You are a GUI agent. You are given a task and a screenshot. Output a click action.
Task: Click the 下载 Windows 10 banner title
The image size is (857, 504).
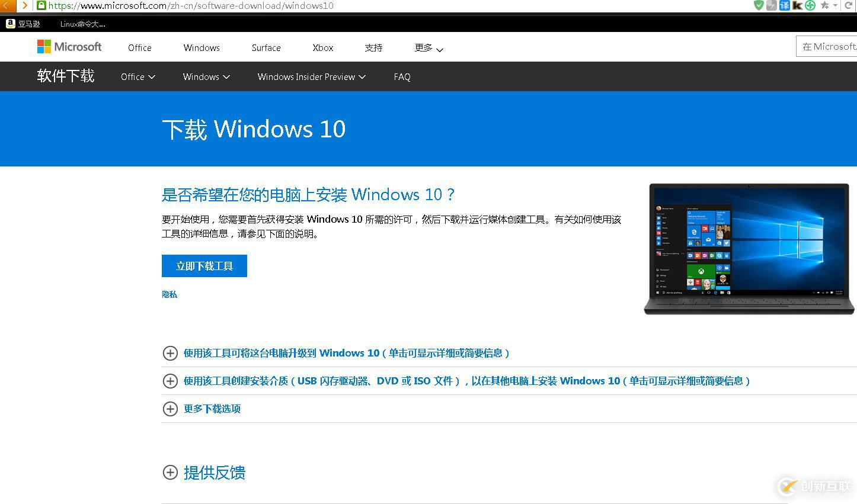(x=254, y=129)
